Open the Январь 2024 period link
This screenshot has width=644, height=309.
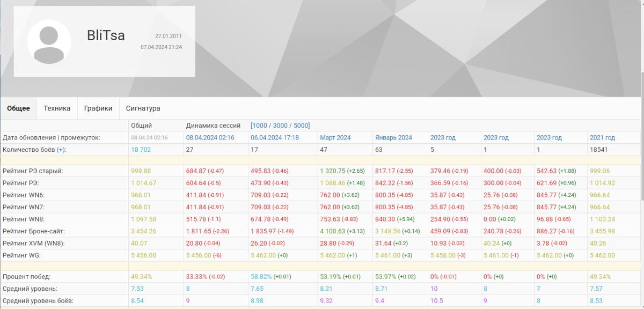tap(393, 137)
